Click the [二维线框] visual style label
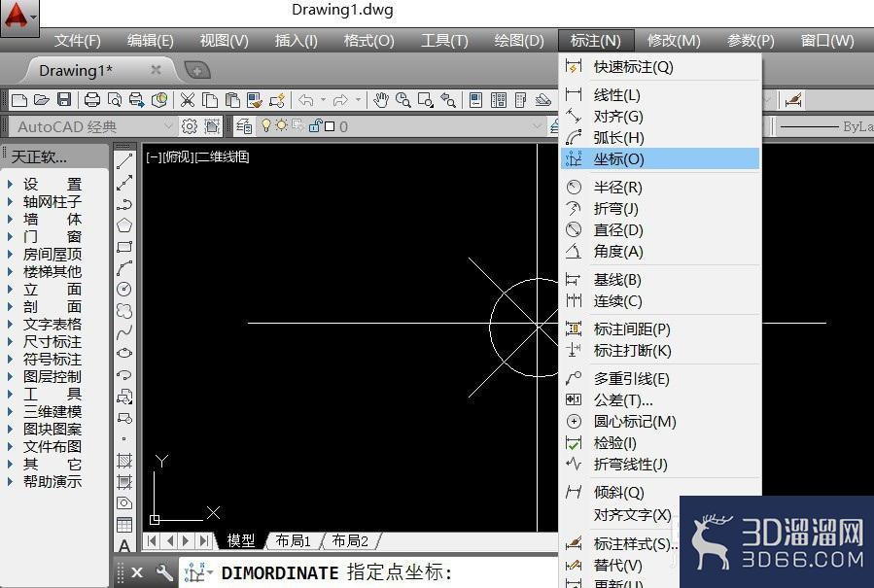Image resolution: width=874 pixels, height=588 pixels. pos(222,157)
